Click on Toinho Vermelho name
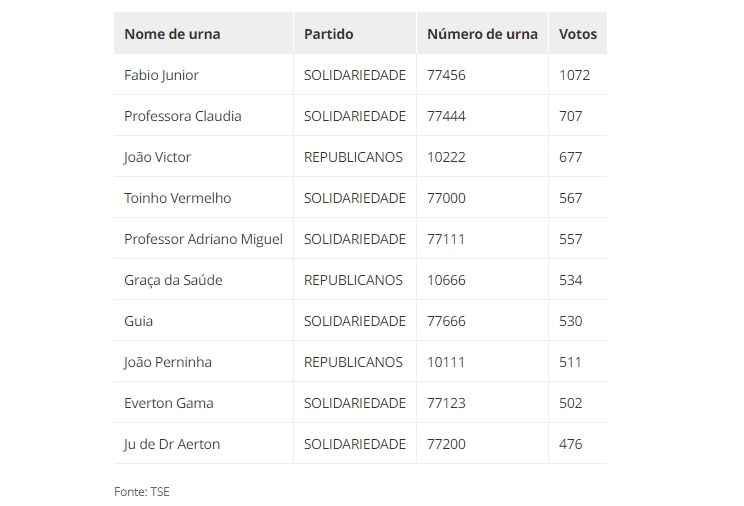This screenshot has height=506, width=744. click(x=177, y=198)
